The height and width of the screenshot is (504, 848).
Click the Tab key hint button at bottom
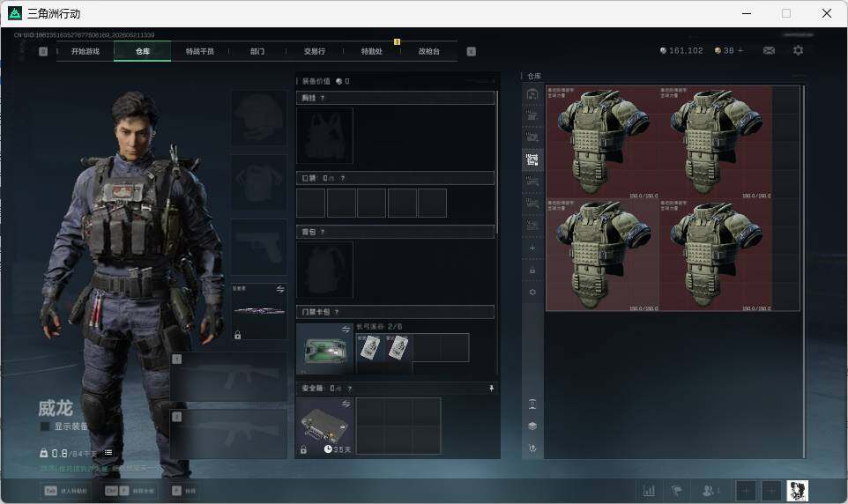tap(50, 491)
